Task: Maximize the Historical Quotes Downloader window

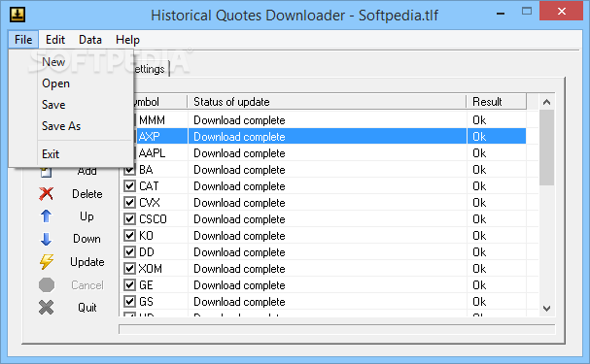Action: point(527,12)
